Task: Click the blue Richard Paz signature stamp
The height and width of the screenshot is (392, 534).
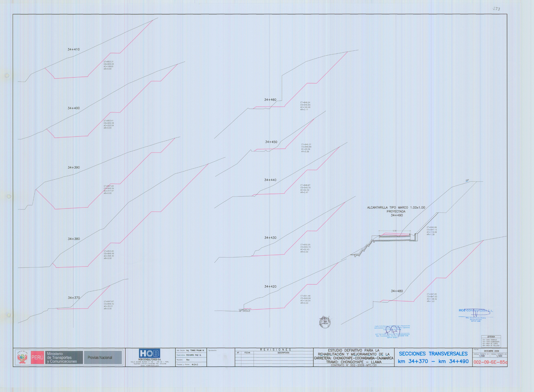Action: (x=392, y=332)
